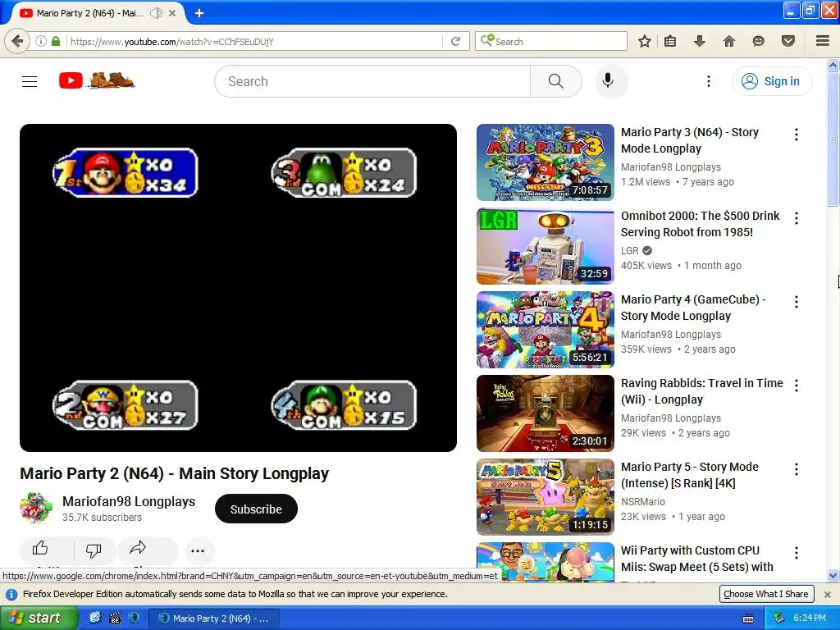This screenshot has width=840, height=630.
Task: Dismiss the Firefox data notification bar
Action: coord(828,595)
